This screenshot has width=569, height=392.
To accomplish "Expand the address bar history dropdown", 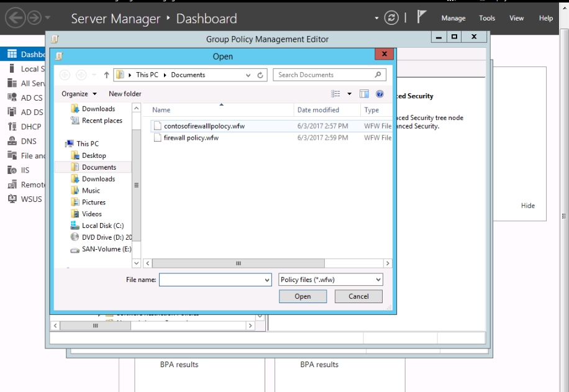I will click(248, 75).
